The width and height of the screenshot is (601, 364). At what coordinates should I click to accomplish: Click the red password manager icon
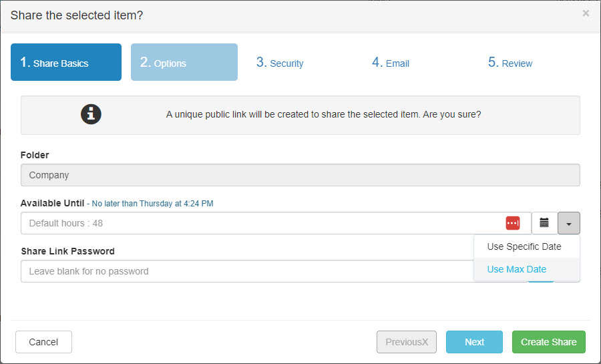click(512, 223)
